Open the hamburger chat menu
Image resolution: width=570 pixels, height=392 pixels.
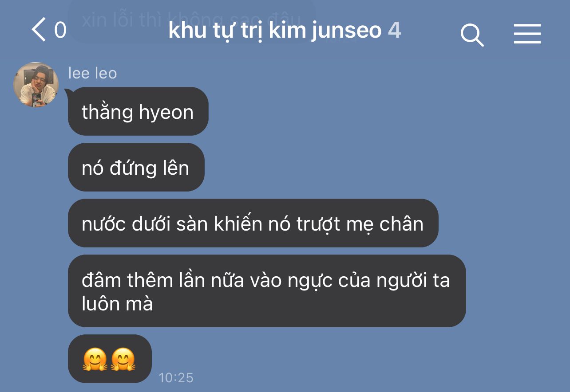click(527, 34)
